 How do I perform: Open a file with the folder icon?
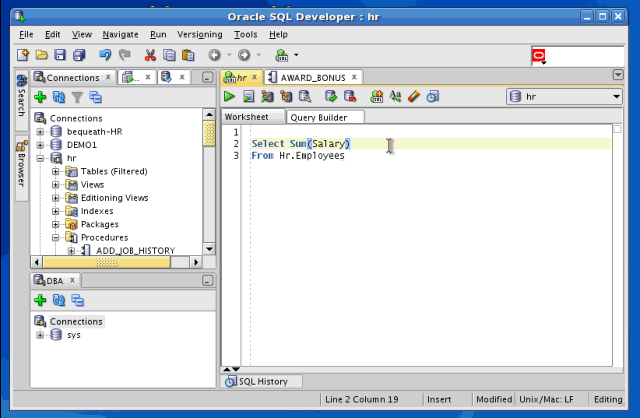[42, 55]
